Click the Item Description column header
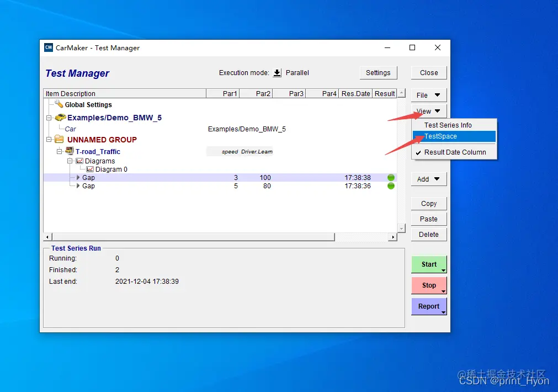This screenshot has height=392, width=558. point(125,93)
